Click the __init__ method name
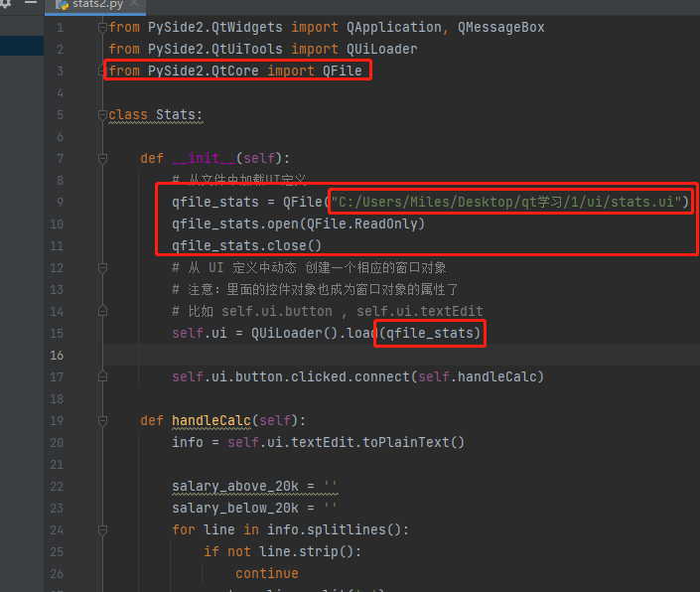 click(204, 159)
